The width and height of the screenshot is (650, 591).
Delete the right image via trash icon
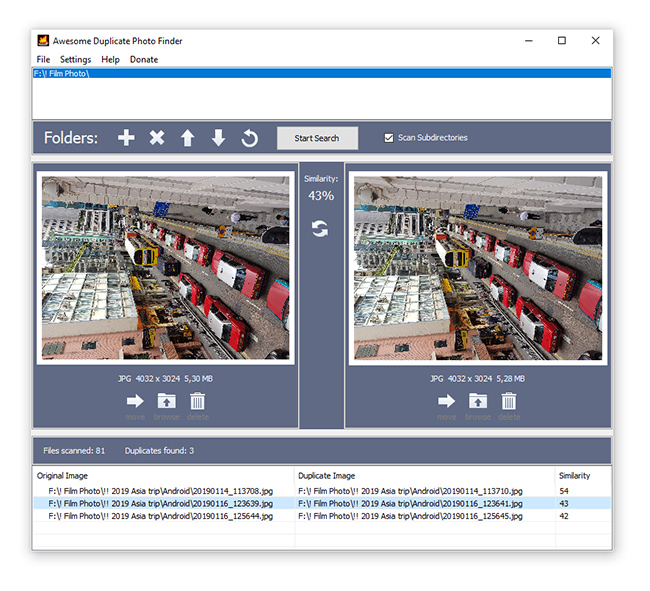tap(509, 401)
